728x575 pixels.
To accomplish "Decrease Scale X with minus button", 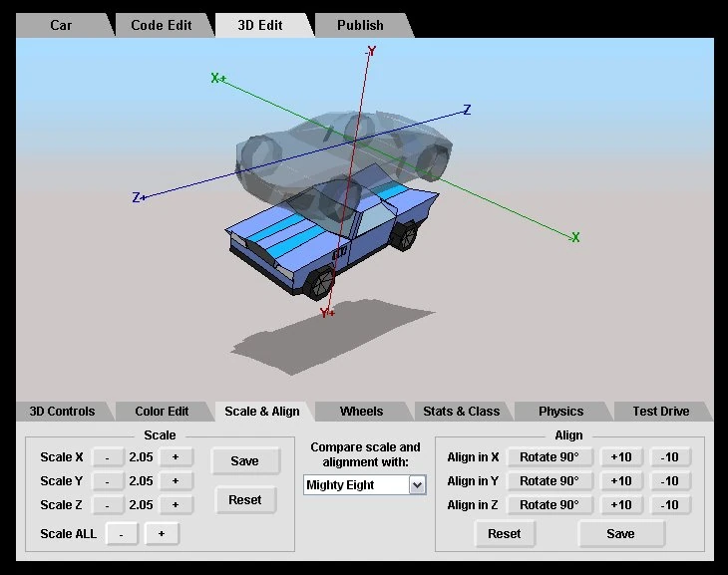I will (x=108, y=457).
